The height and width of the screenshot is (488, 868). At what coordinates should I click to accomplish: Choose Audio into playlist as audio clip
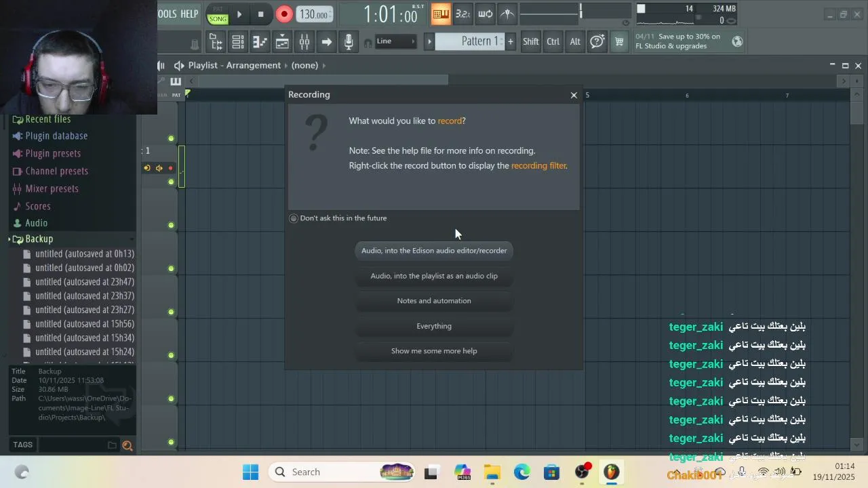coord(434,276)
